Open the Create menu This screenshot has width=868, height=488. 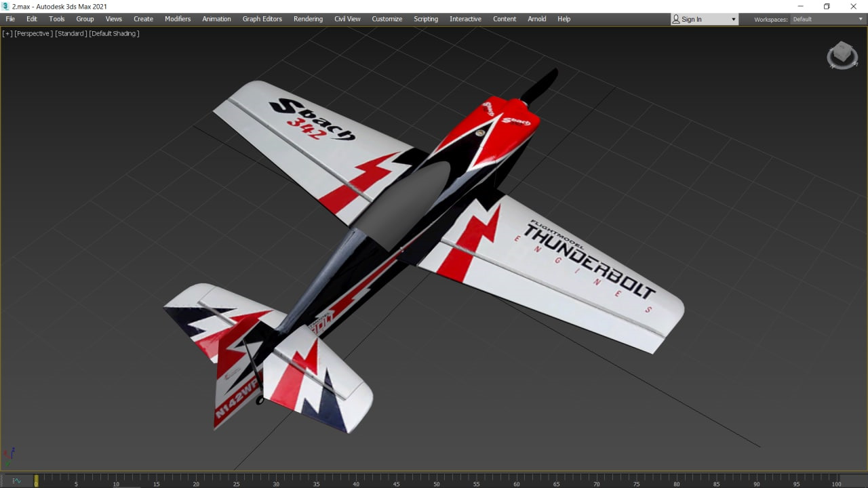[143, 19]
